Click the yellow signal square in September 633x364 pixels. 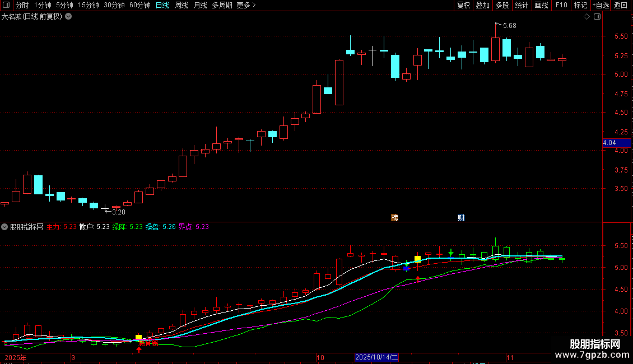click(138, 337)
